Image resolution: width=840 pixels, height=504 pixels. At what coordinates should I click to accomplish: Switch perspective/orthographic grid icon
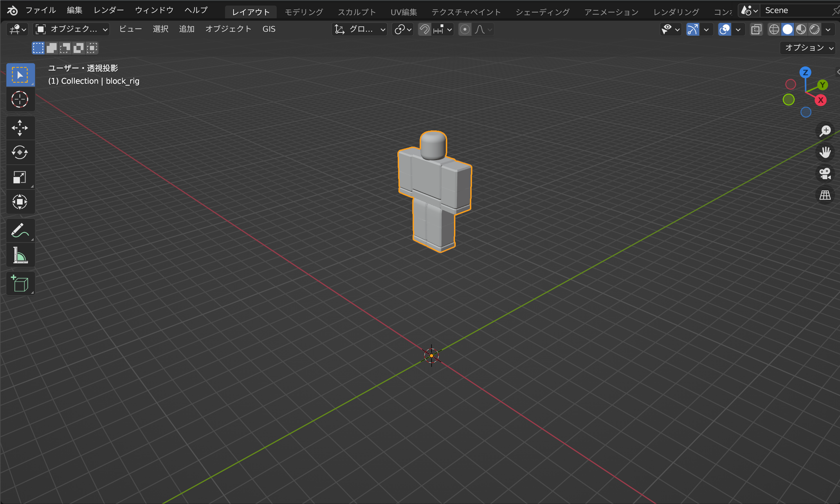(825, 195)
